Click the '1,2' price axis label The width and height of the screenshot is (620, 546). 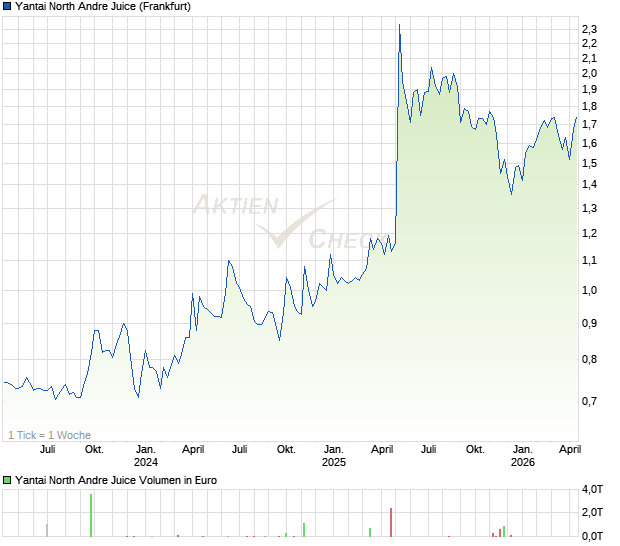589,233
